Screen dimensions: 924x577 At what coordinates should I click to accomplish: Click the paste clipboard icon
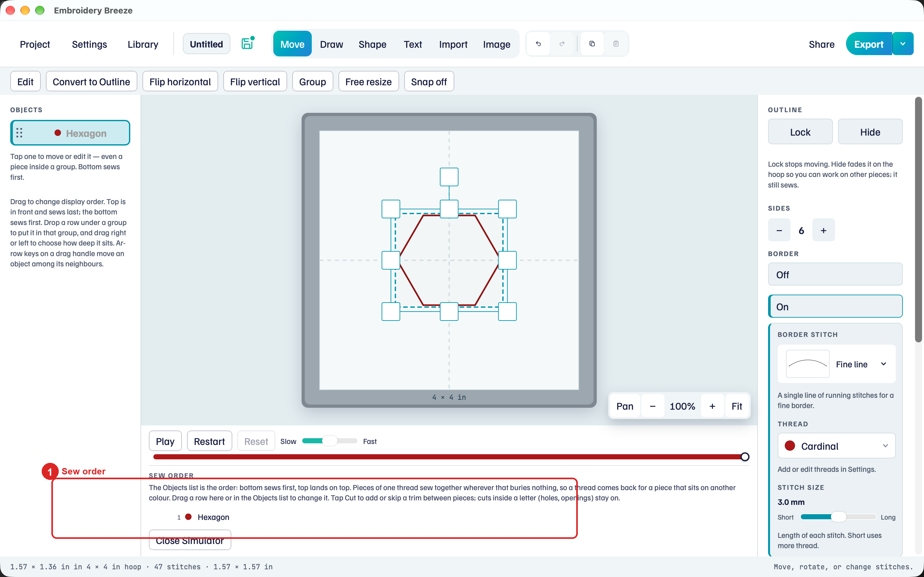tap(616, 44)
